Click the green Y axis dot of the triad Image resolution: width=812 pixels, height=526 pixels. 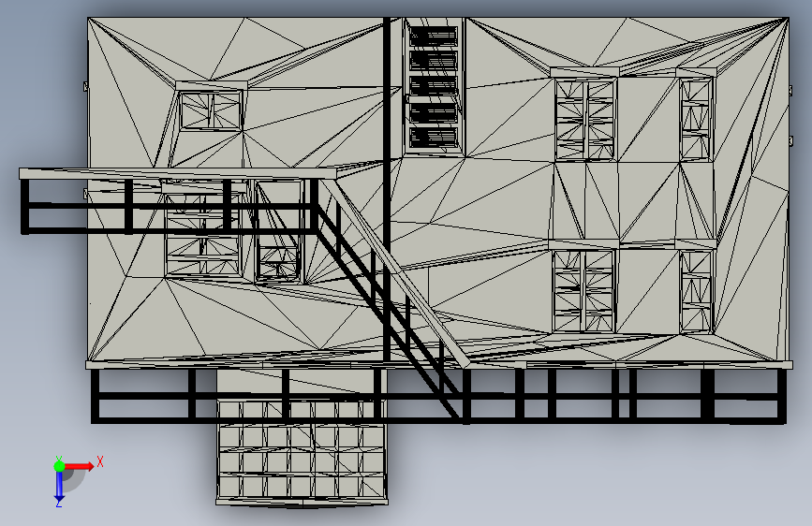tap(59, 466)
